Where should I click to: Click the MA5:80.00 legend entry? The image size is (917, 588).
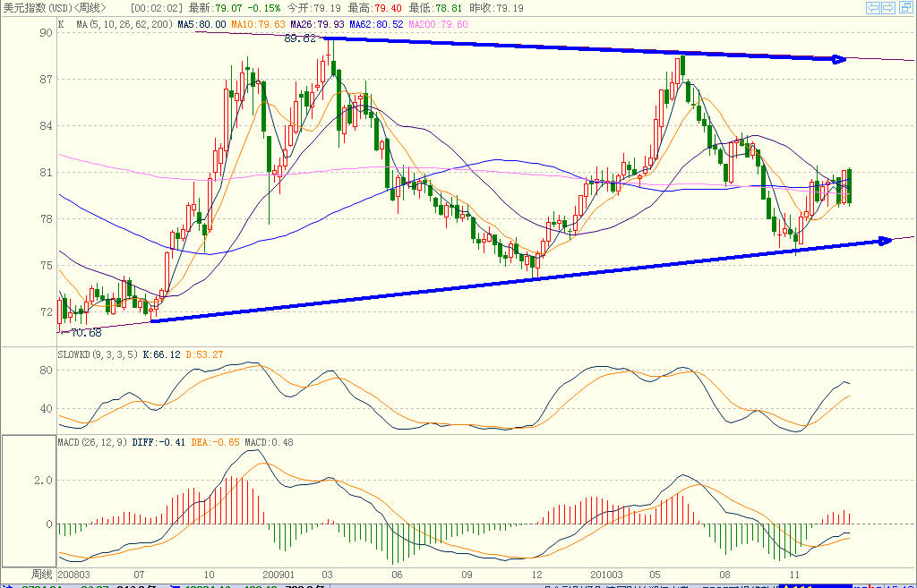tap(201, 24)
